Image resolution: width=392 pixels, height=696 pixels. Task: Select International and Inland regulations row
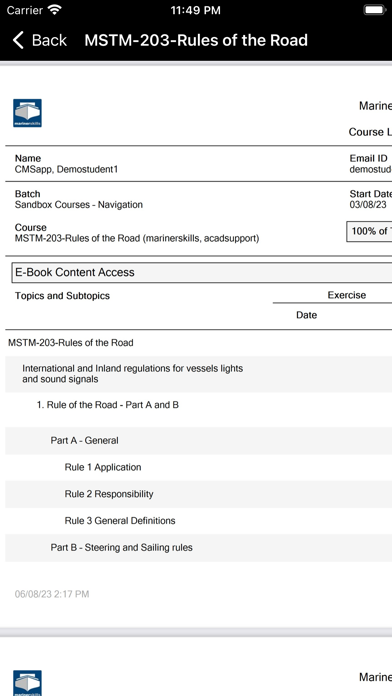pyautogui.click(x=198, y=374)
